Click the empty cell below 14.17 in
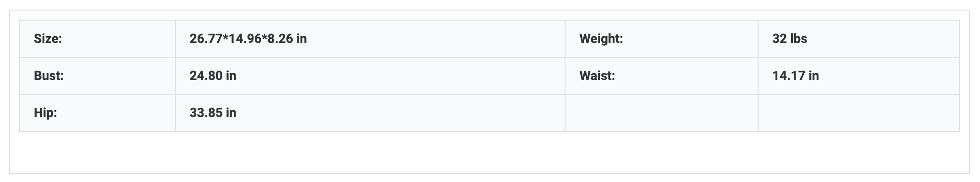This screenshot has height=182, width=980. (859, 113)
